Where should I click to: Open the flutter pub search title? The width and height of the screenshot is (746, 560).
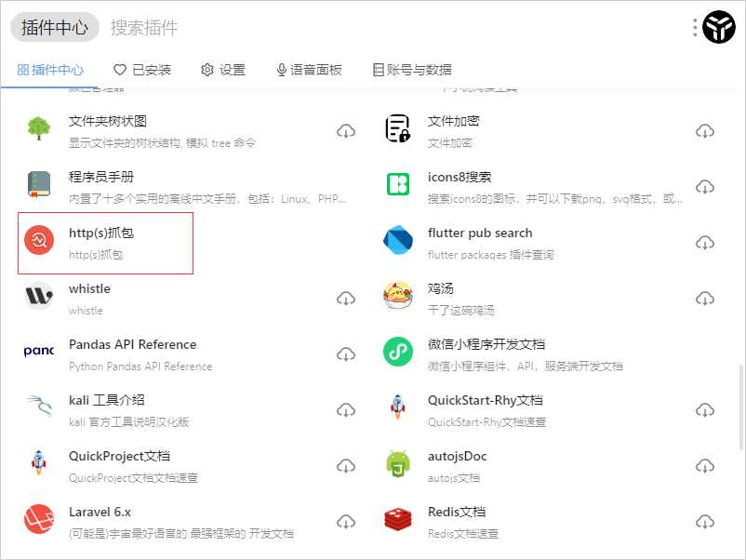480,233
